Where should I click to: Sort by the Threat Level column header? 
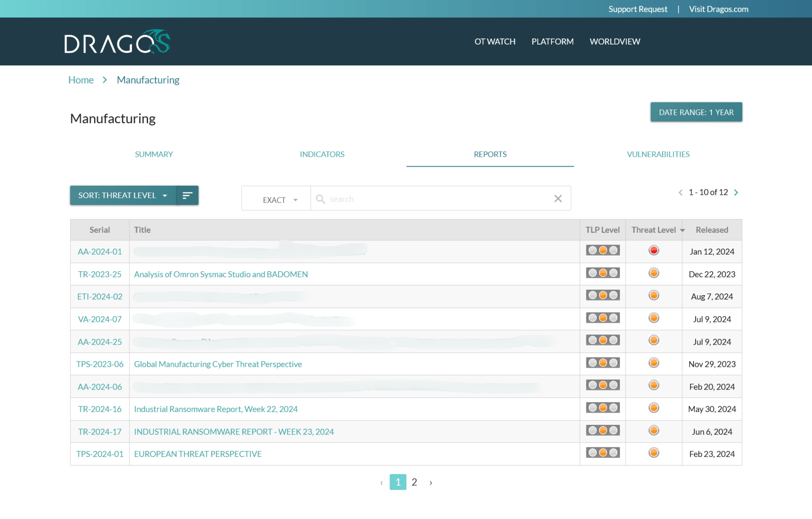[x=653, y=230]
